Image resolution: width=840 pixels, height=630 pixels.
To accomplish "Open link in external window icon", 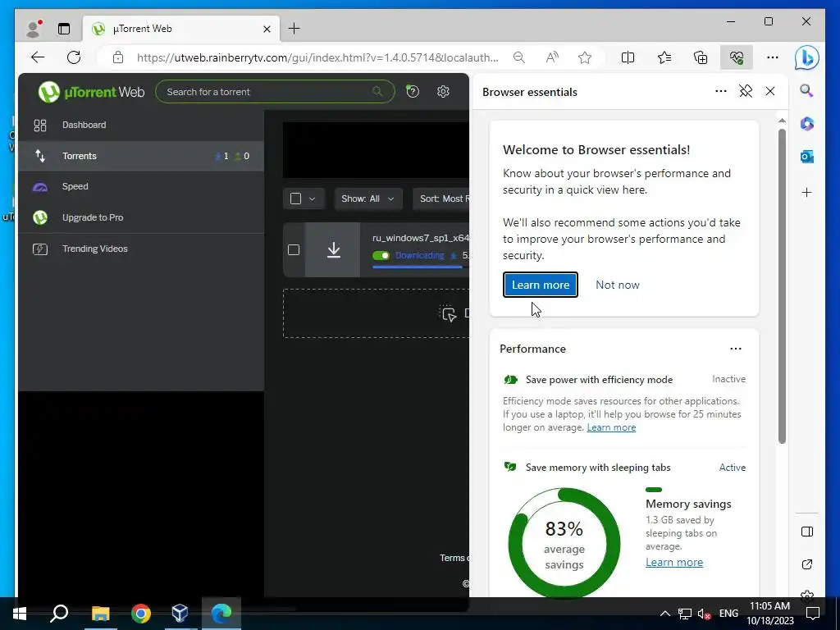I will point(807,564).
